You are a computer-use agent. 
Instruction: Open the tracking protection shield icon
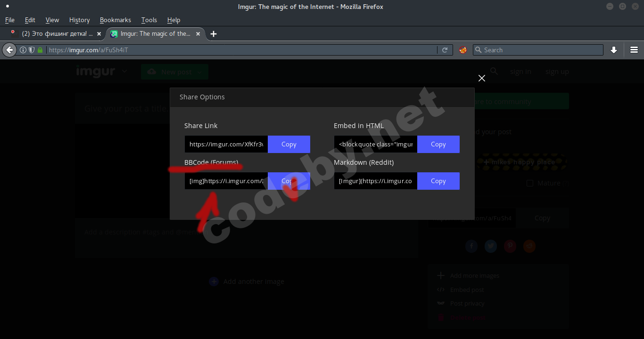click(32, 50)
